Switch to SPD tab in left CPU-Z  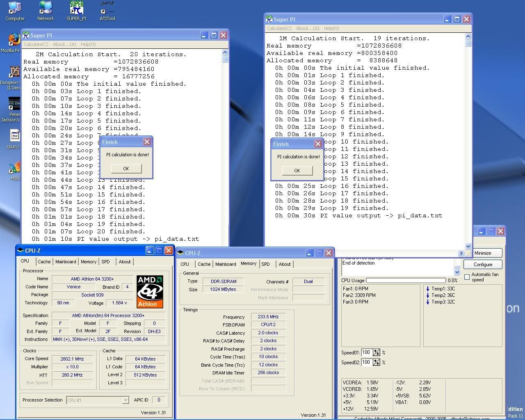point(106,262)
